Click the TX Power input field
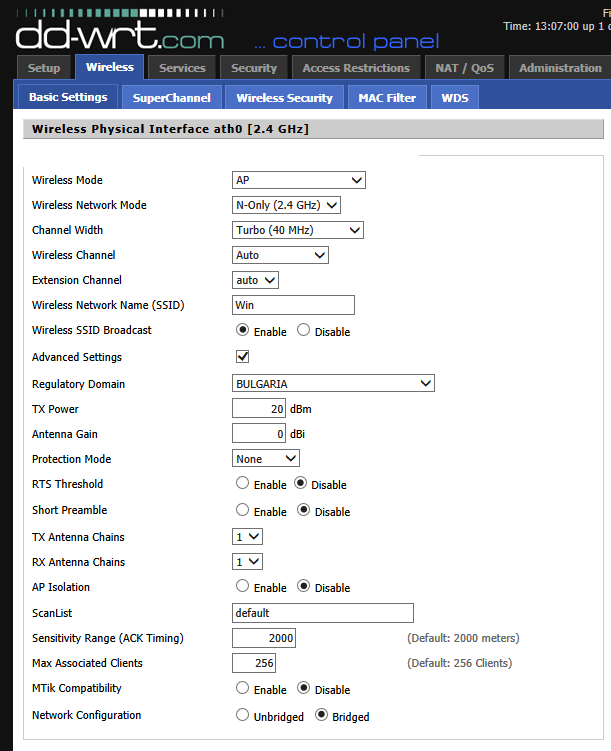 [x=259, y=409]
